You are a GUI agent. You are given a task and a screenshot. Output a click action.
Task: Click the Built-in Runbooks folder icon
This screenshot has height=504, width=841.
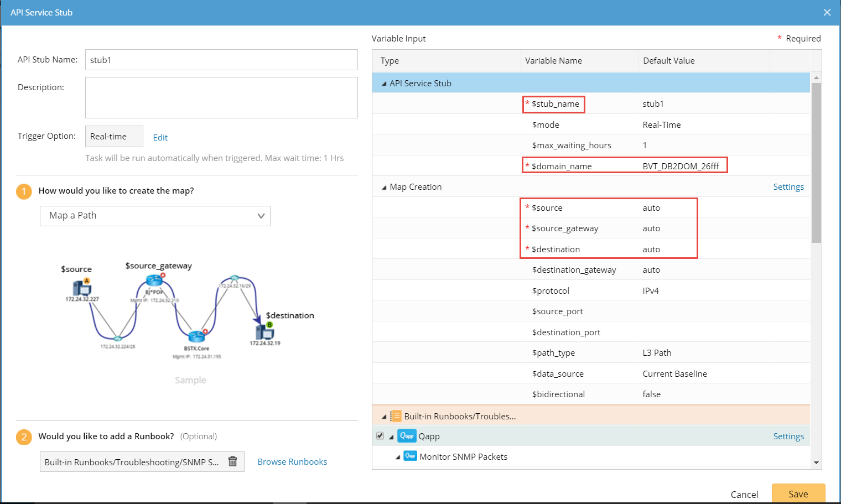click(x=396, y=416)
